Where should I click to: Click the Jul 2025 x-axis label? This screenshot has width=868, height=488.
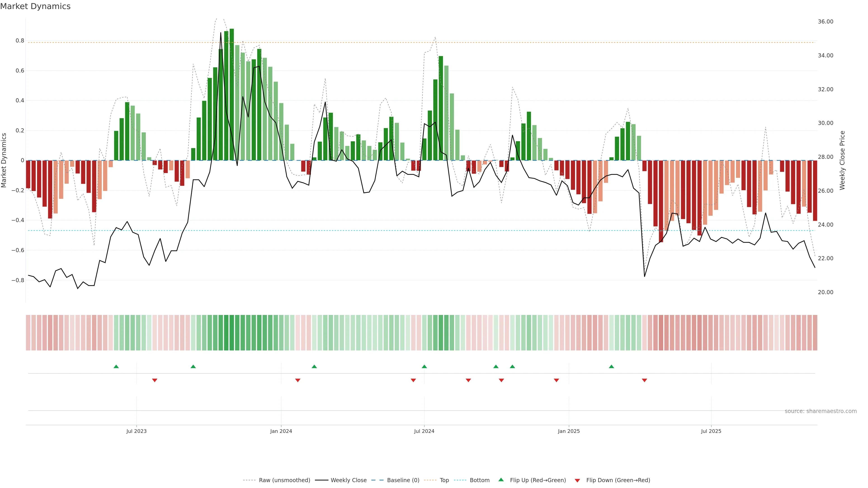click(711, 431)
